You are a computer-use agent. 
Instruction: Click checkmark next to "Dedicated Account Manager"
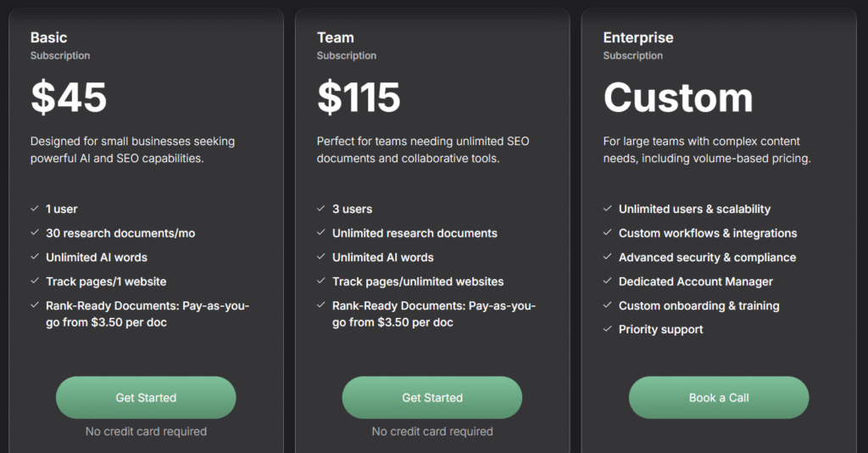(608, 281)
